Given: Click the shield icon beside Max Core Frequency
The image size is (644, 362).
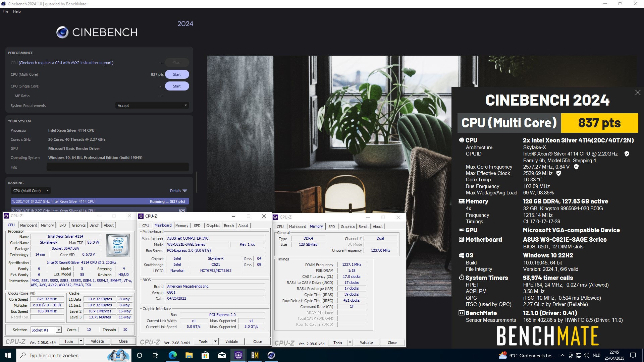Looking at the screenshot, I should (576, 167).
